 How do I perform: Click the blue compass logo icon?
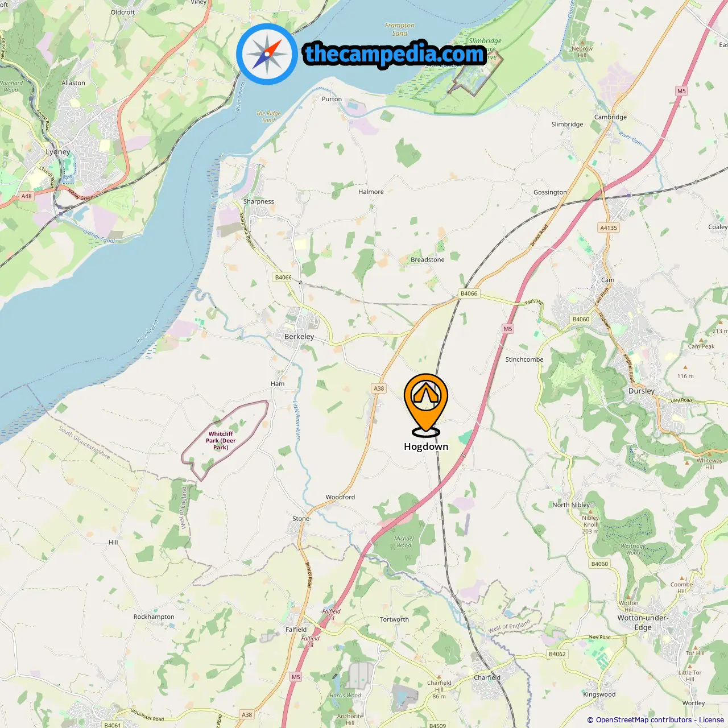coord(267,54)
